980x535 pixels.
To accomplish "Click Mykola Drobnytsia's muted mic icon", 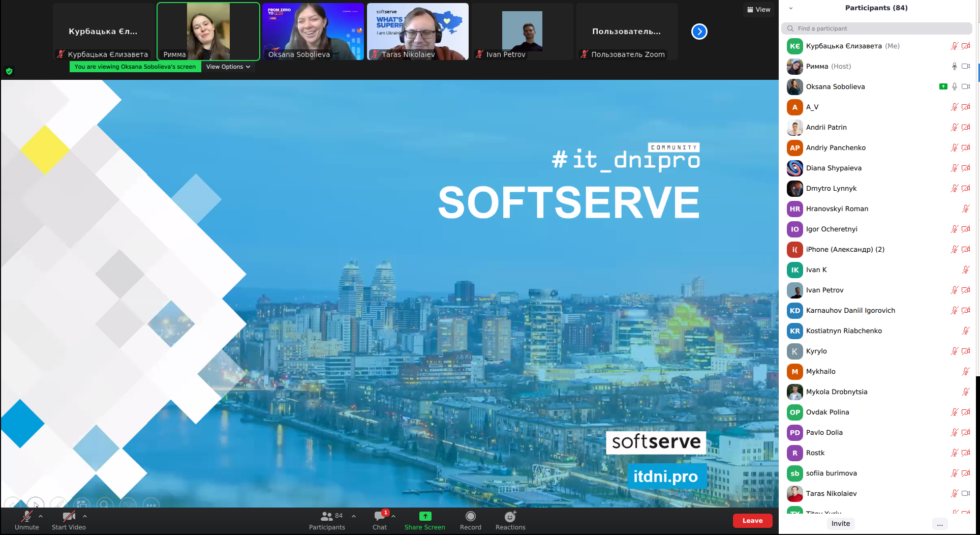I will 966,392.
